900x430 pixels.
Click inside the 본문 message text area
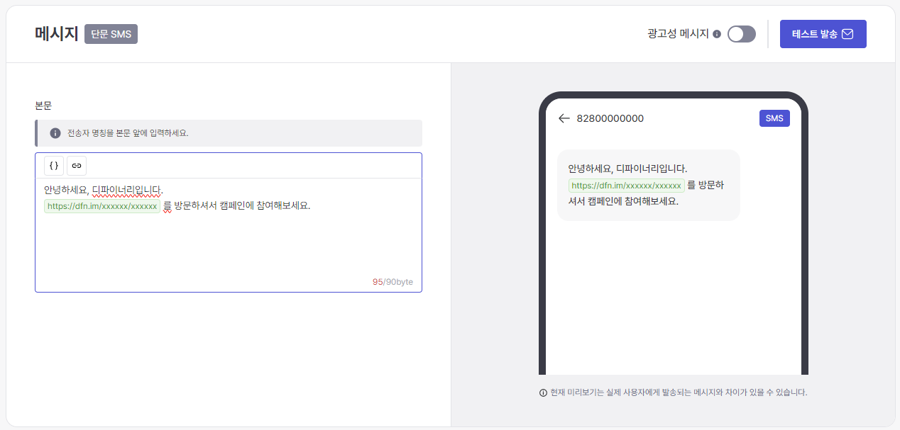tap(228, 245)
